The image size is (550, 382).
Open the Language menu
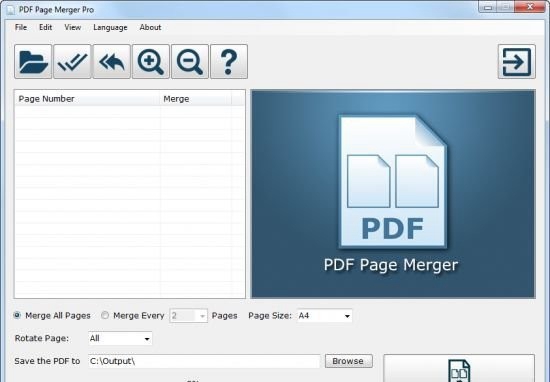(110, 27)
